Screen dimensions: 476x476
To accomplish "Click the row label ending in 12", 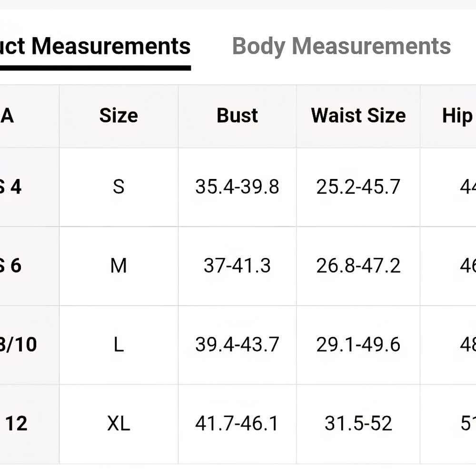I will click(x=16, y=424).
